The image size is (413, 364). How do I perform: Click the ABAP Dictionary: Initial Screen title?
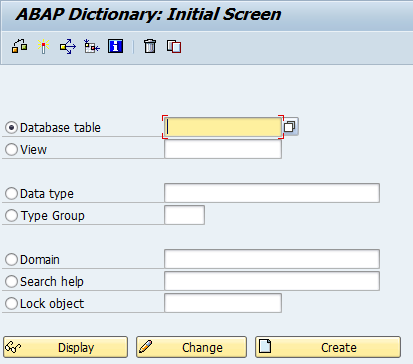pos(148,14)
